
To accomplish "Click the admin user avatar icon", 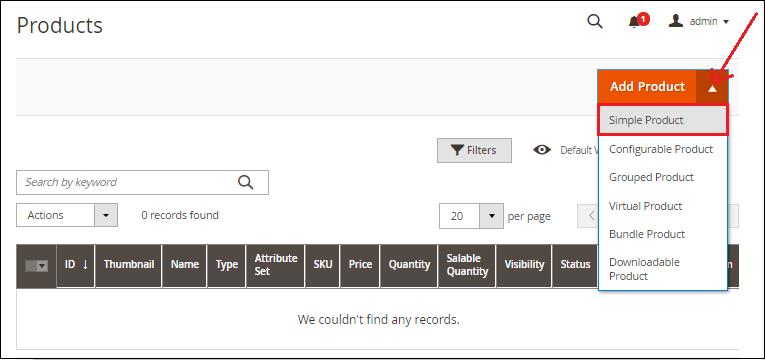I will click(676, 21).
